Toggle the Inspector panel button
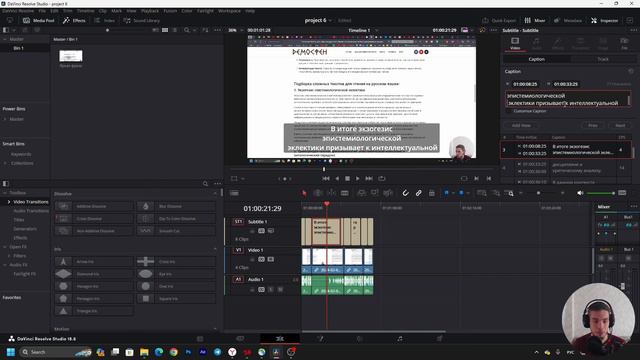Viewport: 640px width, 360px height. (x=604, y=20)
